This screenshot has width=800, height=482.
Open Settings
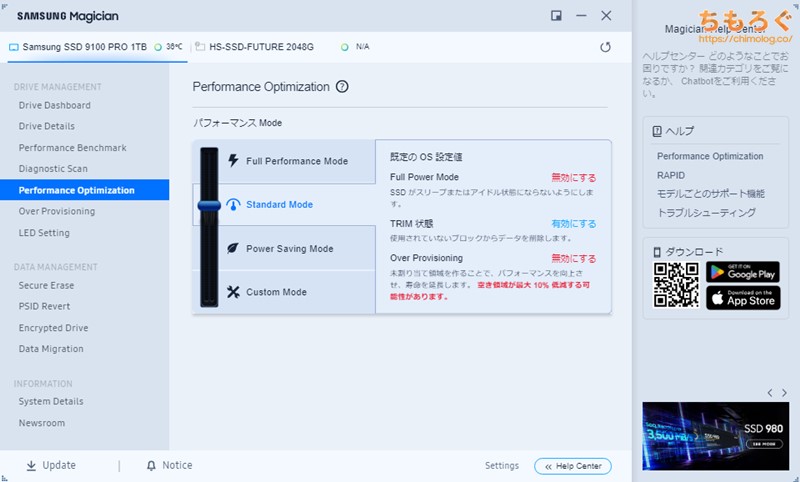(502, 466)
